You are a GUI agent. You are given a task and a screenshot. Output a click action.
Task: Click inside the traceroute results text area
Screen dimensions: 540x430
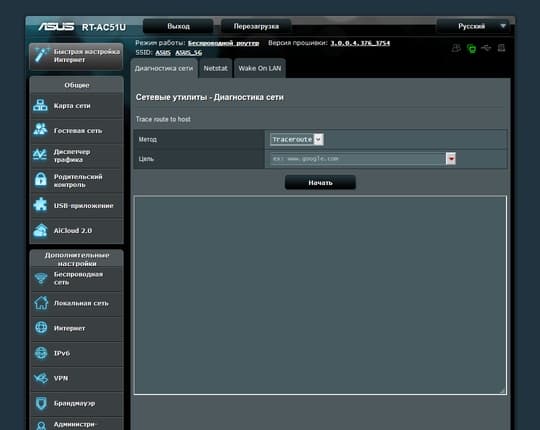pyautogui.click(x=320, y=295)
